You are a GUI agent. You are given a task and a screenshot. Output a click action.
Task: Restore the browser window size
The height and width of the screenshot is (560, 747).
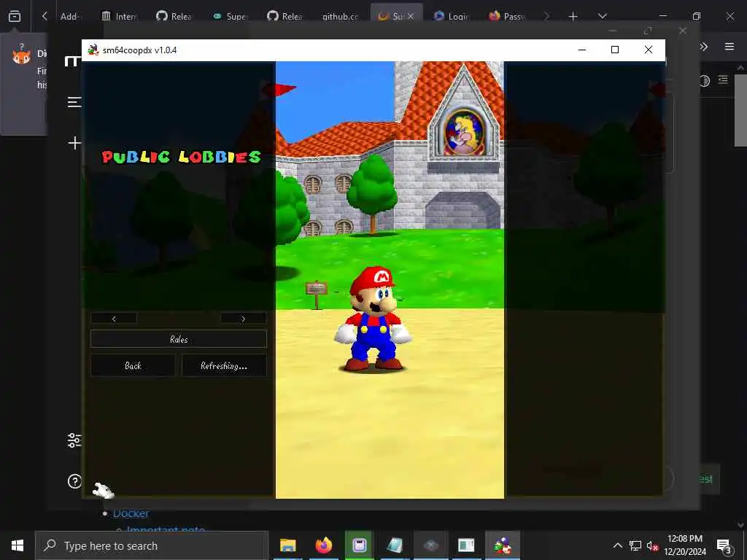(697, 16)
